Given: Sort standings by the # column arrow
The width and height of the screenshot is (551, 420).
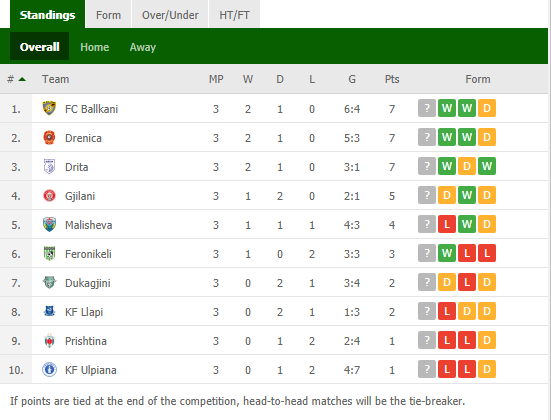Looking at the screenshot, I should [22, 79].
